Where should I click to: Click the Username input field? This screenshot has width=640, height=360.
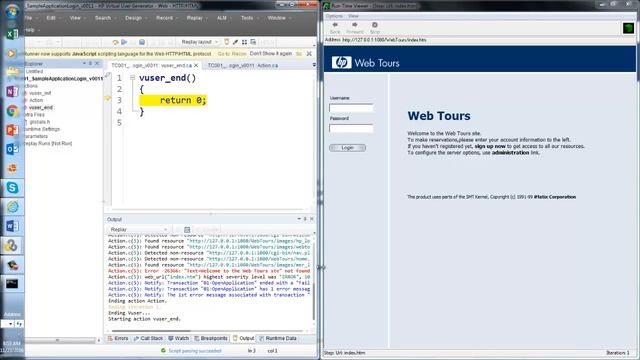pos(351,108)
